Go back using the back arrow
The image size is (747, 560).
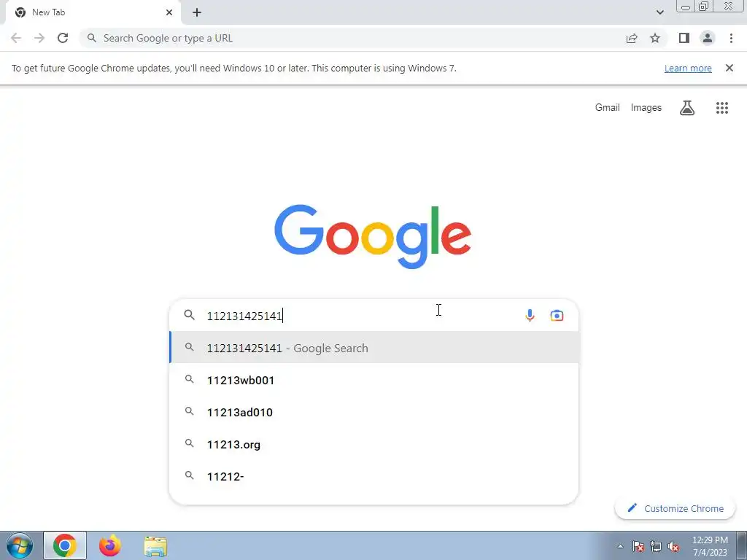[16, 38]
